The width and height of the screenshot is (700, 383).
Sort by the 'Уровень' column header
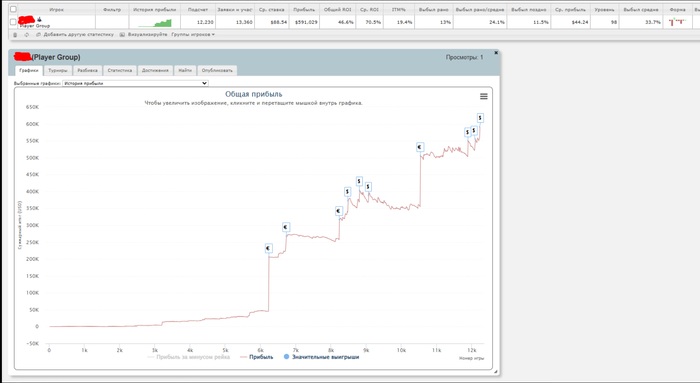coord(604,9)
